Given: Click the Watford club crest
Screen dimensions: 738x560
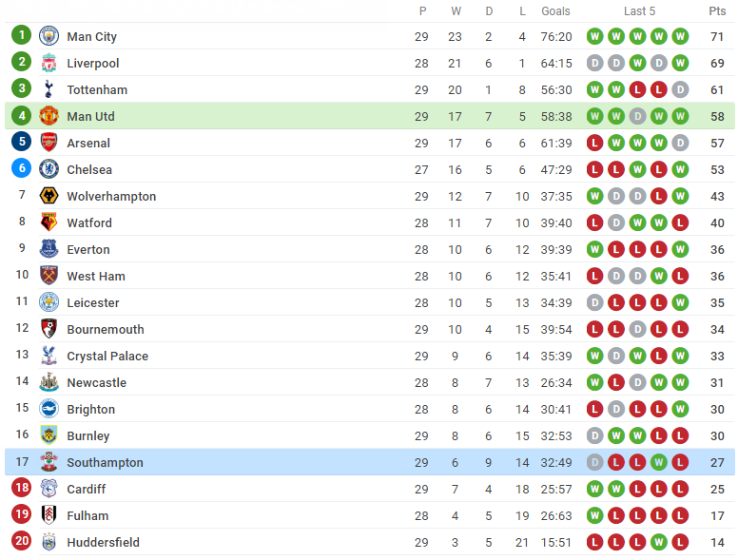Looking at the screenshot, I should coord(49,222).
